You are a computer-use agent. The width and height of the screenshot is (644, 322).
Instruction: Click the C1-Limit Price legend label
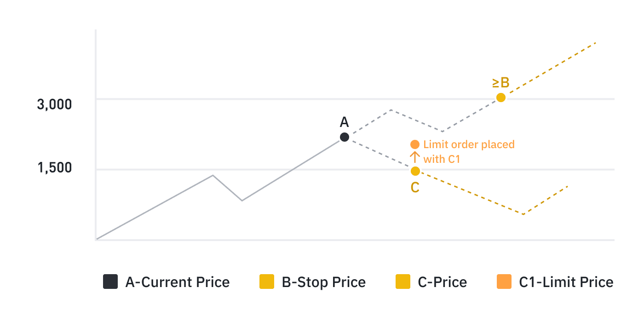[566, 282]
